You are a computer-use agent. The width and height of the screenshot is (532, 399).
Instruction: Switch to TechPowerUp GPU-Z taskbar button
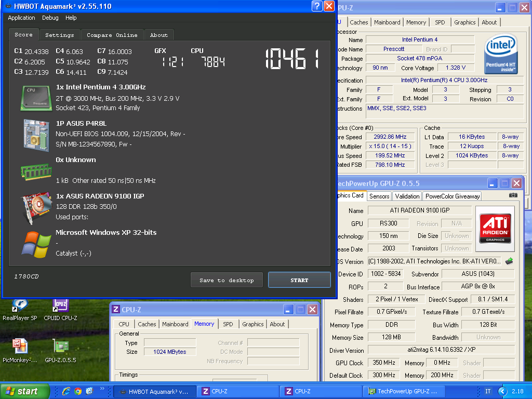403,391
